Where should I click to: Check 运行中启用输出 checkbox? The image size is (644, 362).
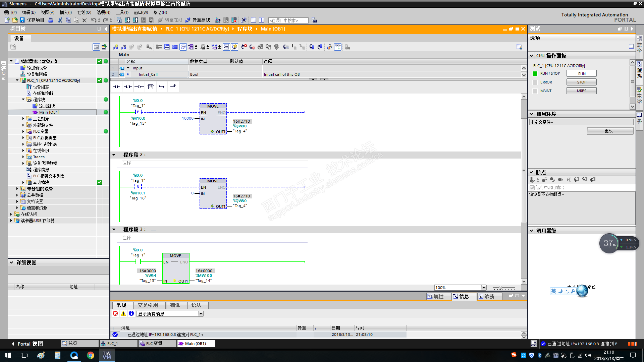532,187
